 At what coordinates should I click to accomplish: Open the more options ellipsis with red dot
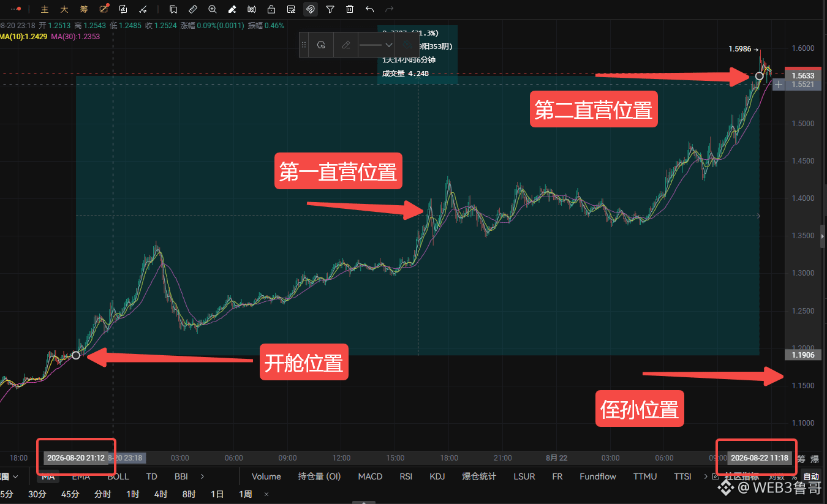pos(17,9)
